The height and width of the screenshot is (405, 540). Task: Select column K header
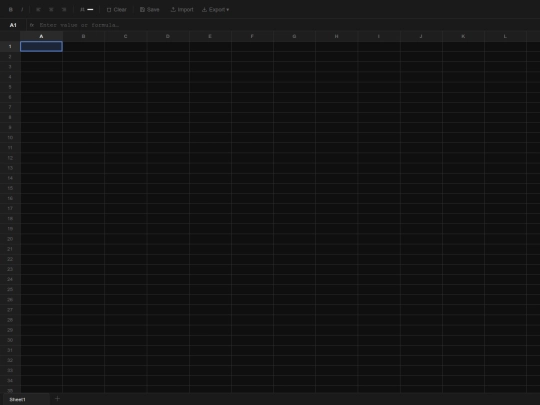pyautogui.click(x=463, y=36)
